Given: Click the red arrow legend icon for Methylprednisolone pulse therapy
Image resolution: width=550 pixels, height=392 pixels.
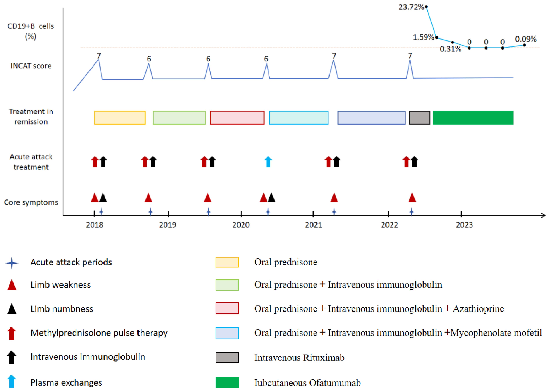Looking at the screenshot, I should [12, 334].
